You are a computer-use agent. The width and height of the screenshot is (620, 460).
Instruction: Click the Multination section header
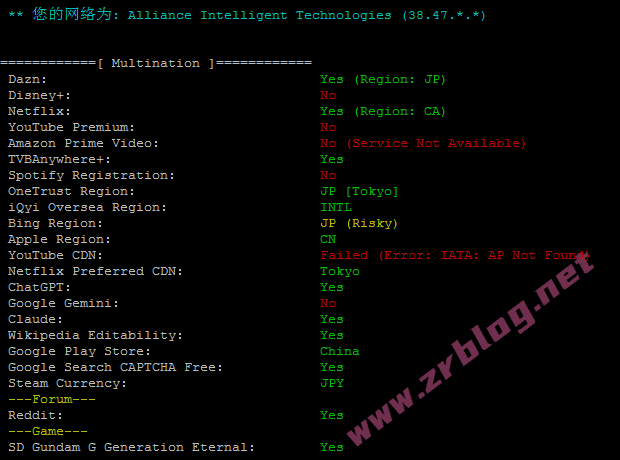(x=156, y=63)
